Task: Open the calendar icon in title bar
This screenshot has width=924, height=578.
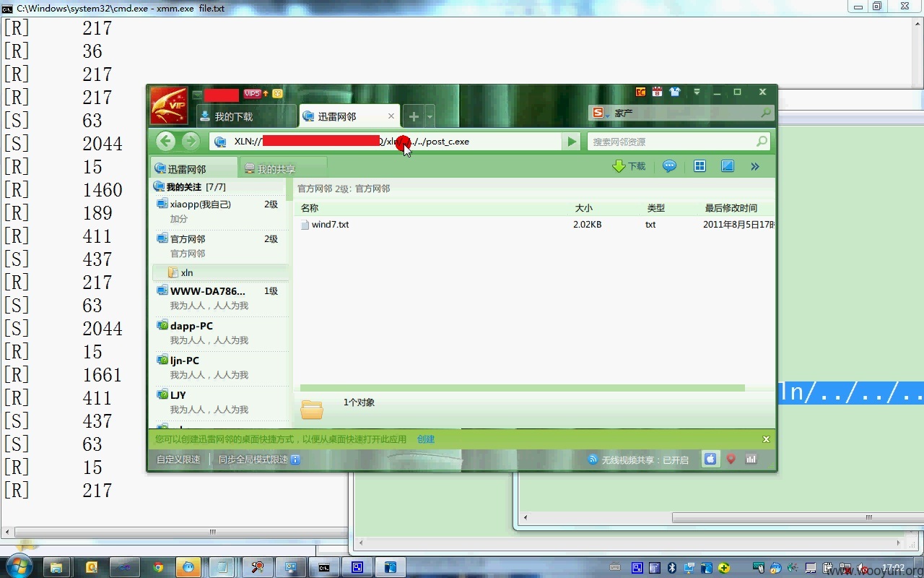Action: 657,92
